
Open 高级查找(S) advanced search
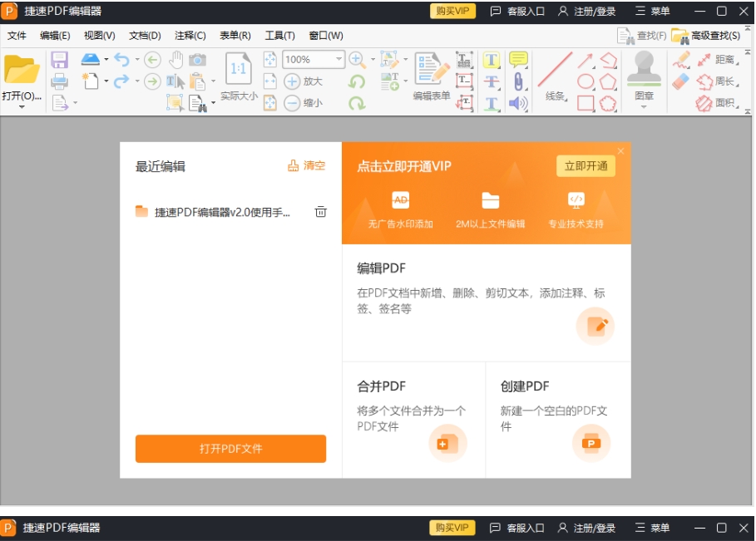point(706,36)
